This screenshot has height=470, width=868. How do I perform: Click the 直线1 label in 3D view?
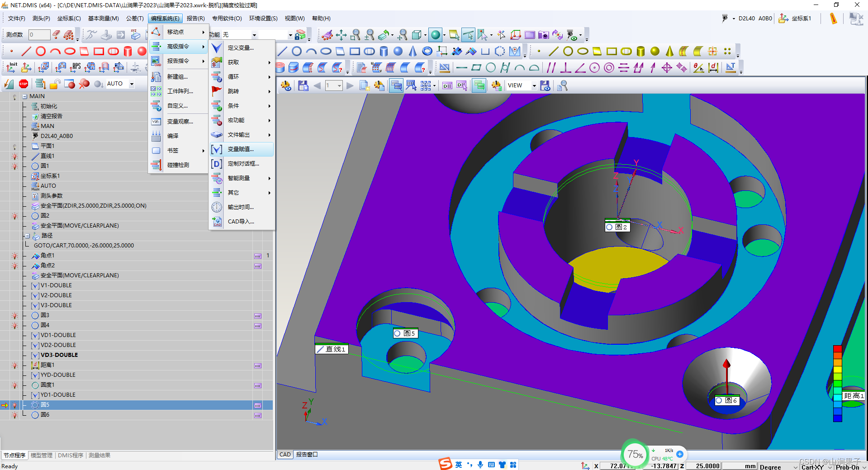pyautogui.click(x=332, y=349)
